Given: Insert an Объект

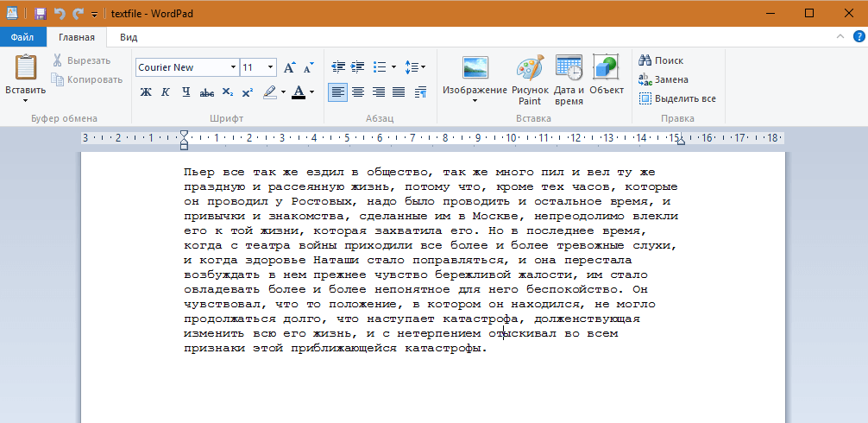Looking at the screenshot, I should coord(607,74).
